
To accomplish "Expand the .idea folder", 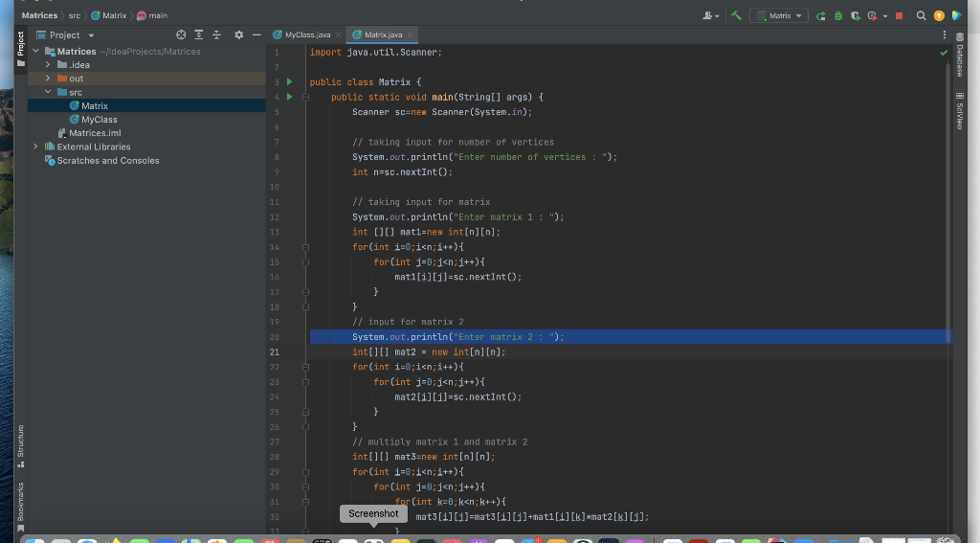I will (50, 65).
